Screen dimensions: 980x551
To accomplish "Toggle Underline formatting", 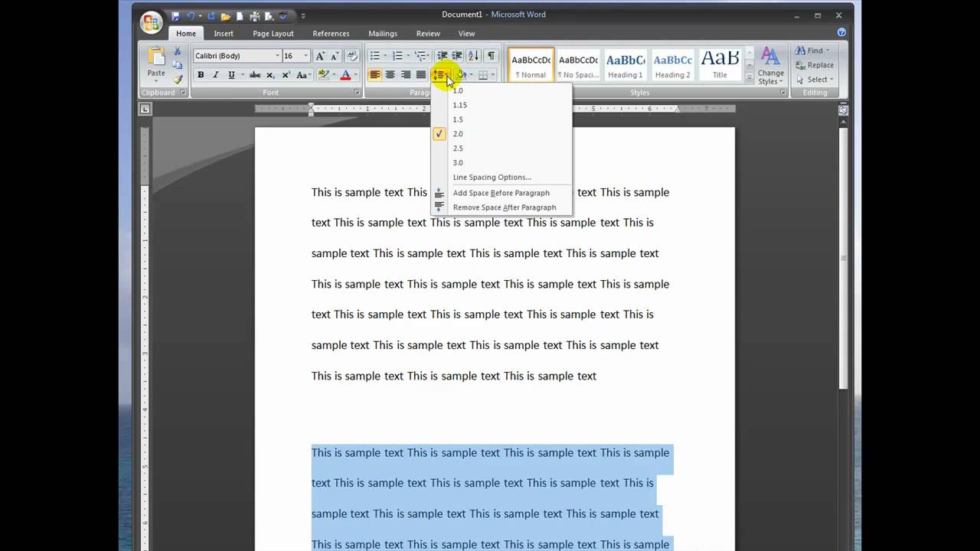I will 231,75.
